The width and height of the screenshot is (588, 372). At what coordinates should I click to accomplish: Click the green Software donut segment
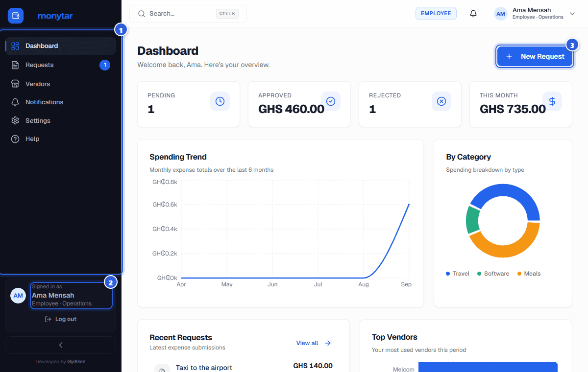(472, 220)
